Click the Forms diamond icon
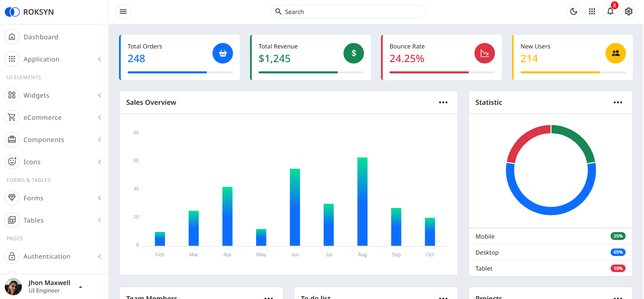Image resolution: width=644 pixels, height=299 pixels. pyautogui.click(x=12, y=198)
